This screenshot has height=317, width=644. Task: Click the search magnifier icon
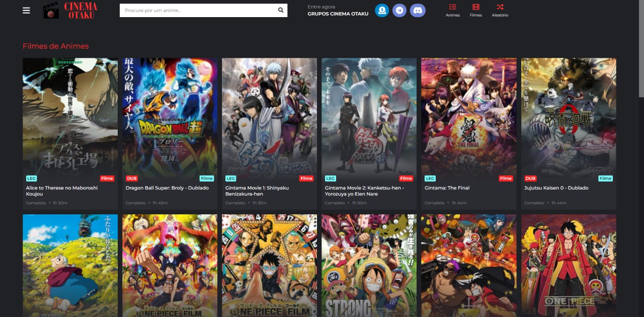coord(281,10)
